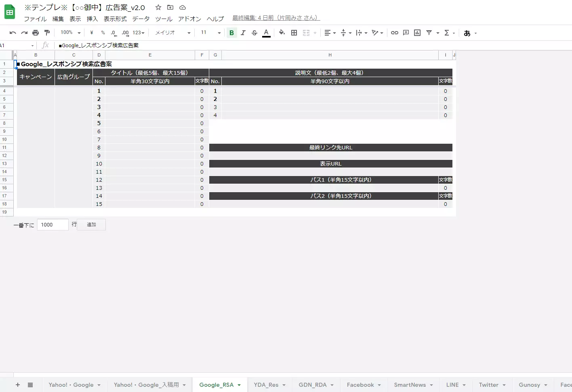The width and height of the screenshot is (572, 392).
Task: Open the Borders tool
Action: 294,33
